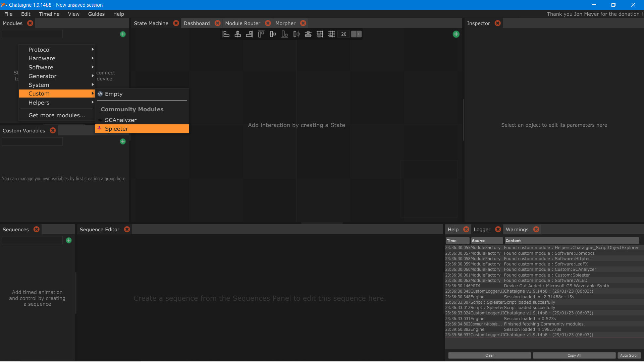
Task: Toggle Auto Scroll in the Logger
Action: pyautogui.click(x=629, y=355)
